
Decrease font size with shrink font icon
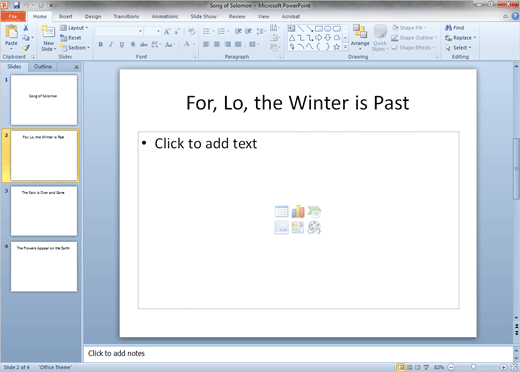(x=177, y=31)
